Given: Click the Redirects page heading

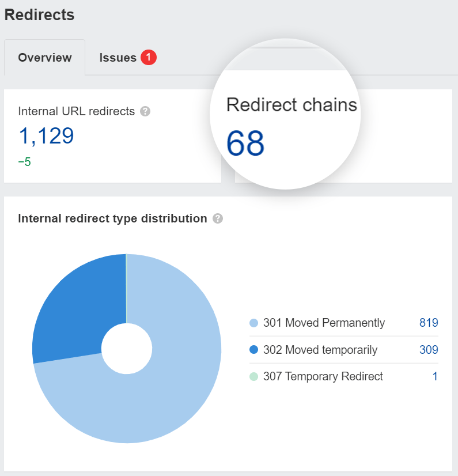Looking at the screenshot, I should pyautogui.click(x=39, y=15).
